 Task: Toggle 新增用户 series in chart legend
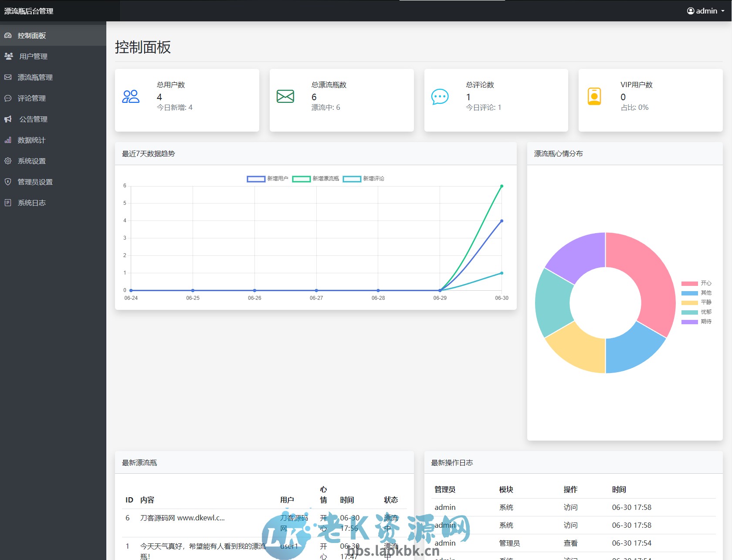[x=268, y=179]
